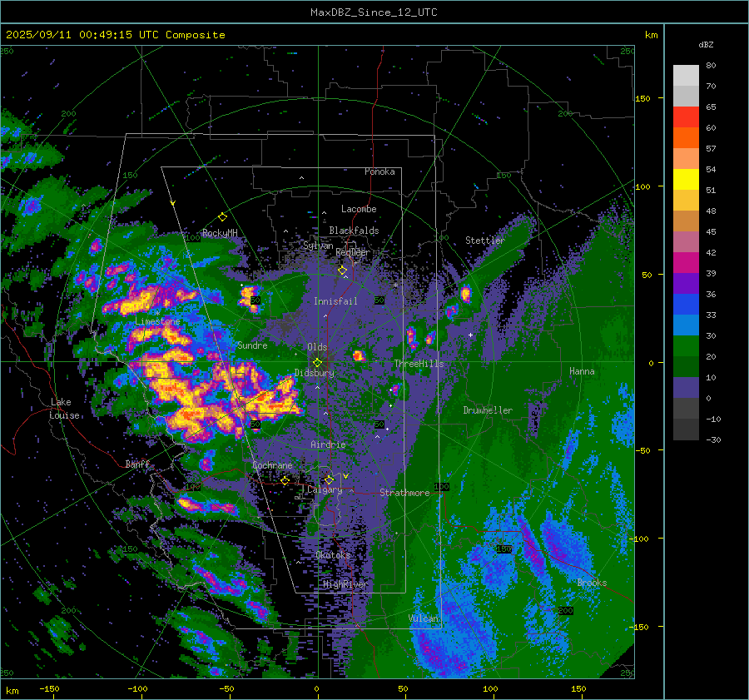This screenshot has width=749, height=700.
Task: Select the slate purple 0-10 dBZ swatch
Action: pos(686,388)
